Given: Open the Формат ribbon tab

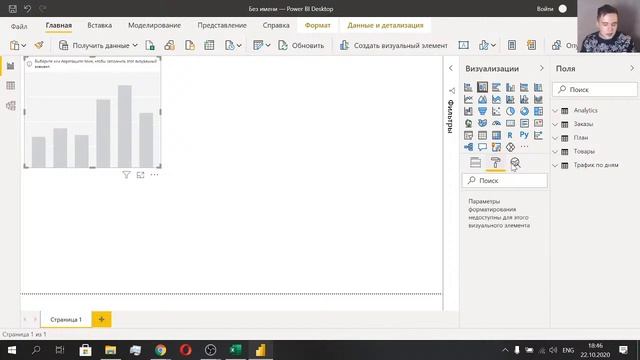Looking at the screenshot, I should click(x=318, y=25).
